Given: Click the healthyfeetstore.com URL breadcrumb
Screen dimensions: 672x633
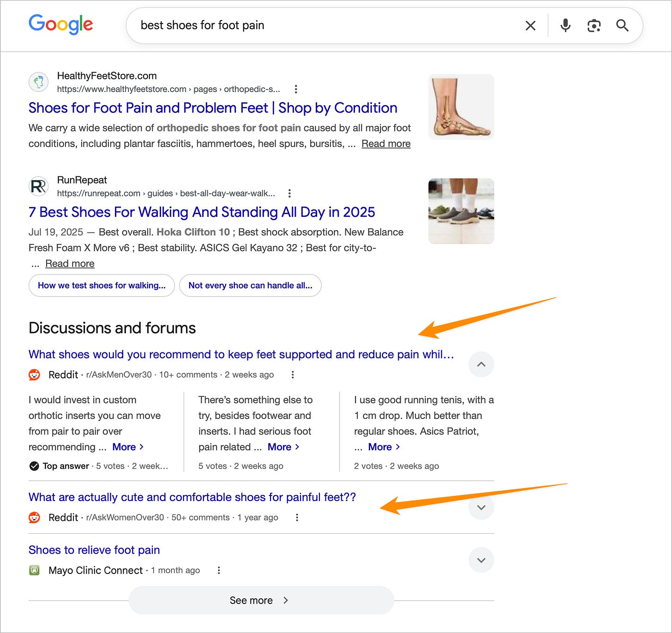Looking at the screenshot, I should pyautogui.click(x=168, y=89).
